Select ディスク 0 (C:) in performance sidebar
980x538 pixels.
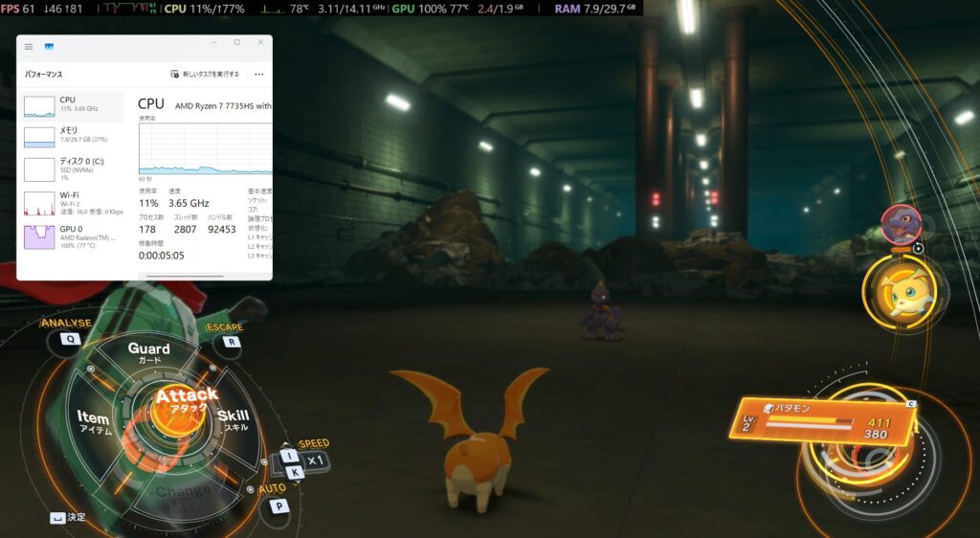[x=71, y=169]
